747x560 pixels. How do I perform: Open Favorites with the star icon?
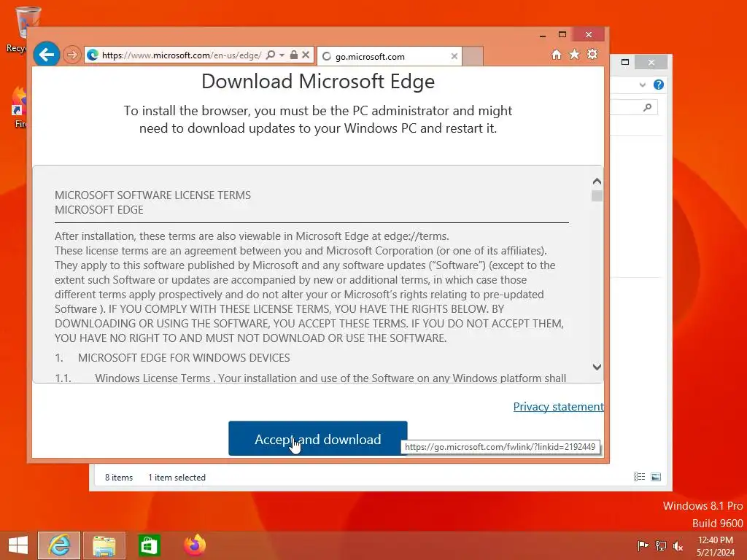tap(575, 54)
